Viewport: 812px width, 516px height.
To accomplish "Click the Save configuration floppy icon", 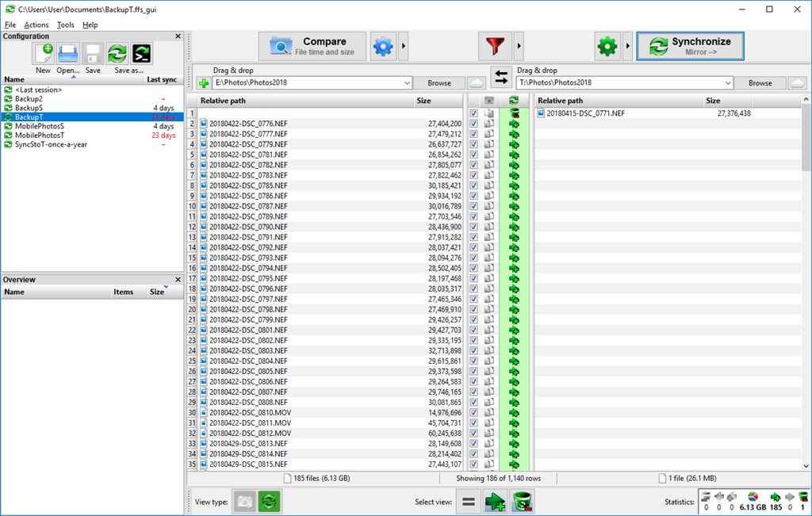I will [93, 54].
